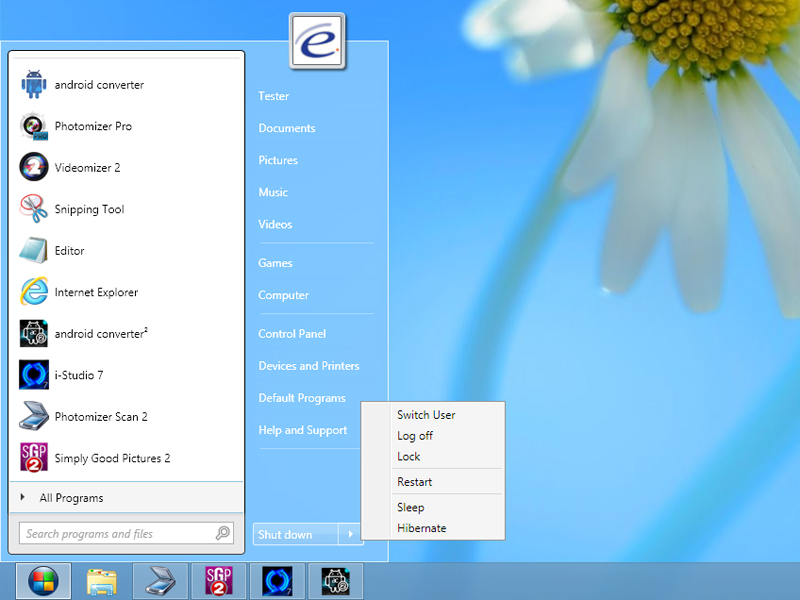Open the Music library link

point(273,192)
